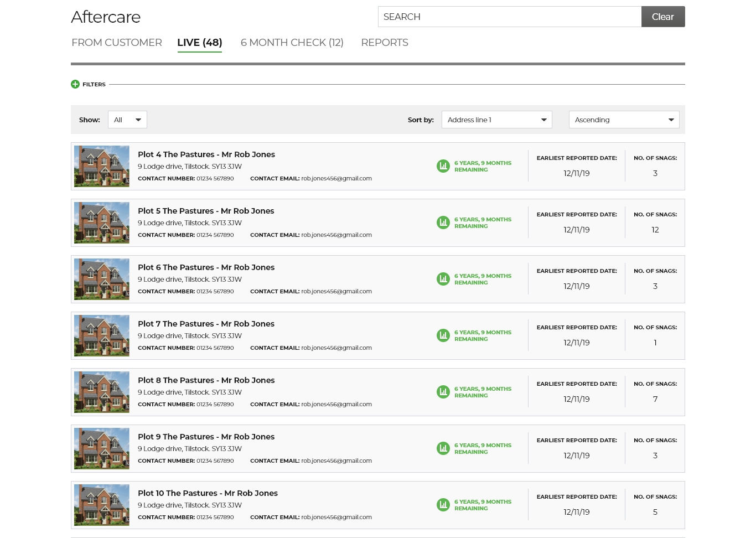The image size is (756, 538).
Task: Open the Address line 1 sort dropdown
Action: coord(496,120)
